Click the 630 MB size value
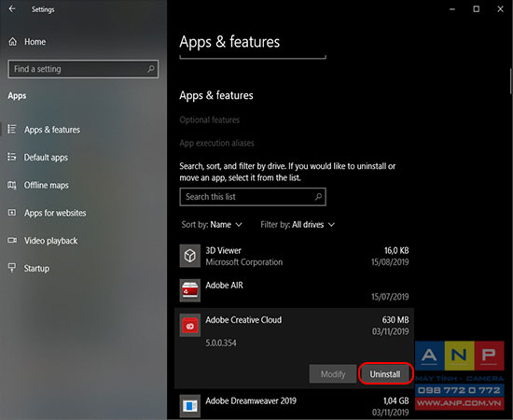Image resolution: width=513 pixels, height=420 pixels. (395, 320)
